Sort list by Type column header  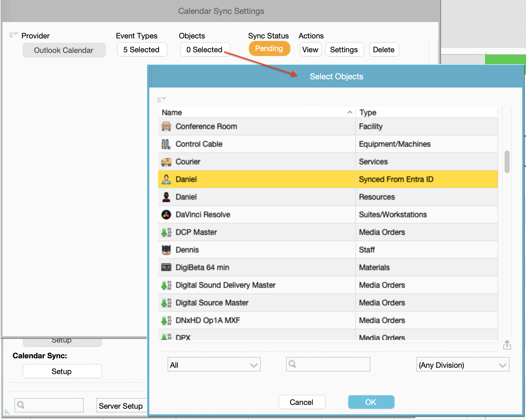(426, 112)
